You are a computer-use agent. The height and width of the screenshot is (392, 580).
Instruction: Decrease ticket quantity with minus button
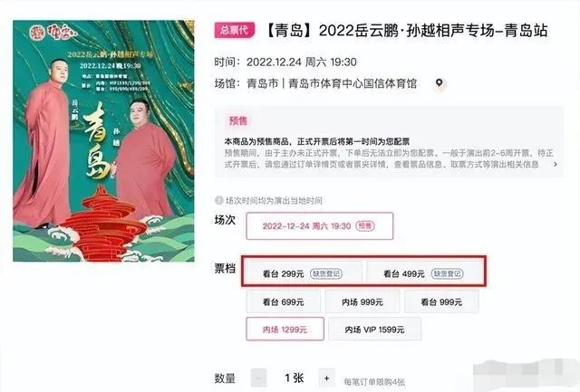[x=259, y=378]
